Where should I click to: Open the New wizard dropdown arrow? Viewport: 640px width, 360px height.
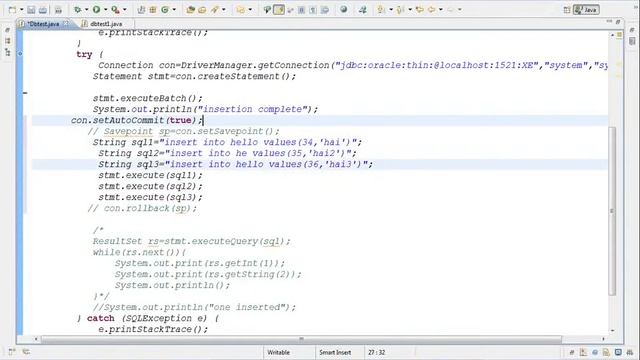[x=21, y=10]
